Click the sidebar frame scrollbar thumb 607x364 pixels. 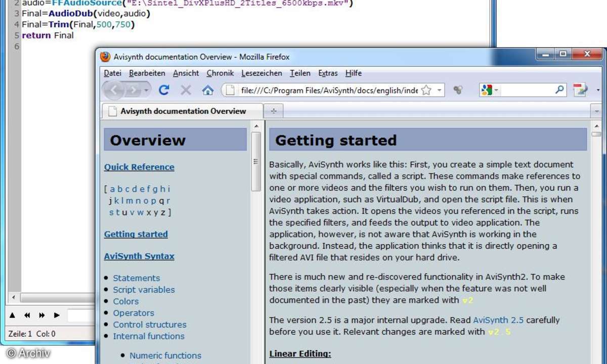256,161
